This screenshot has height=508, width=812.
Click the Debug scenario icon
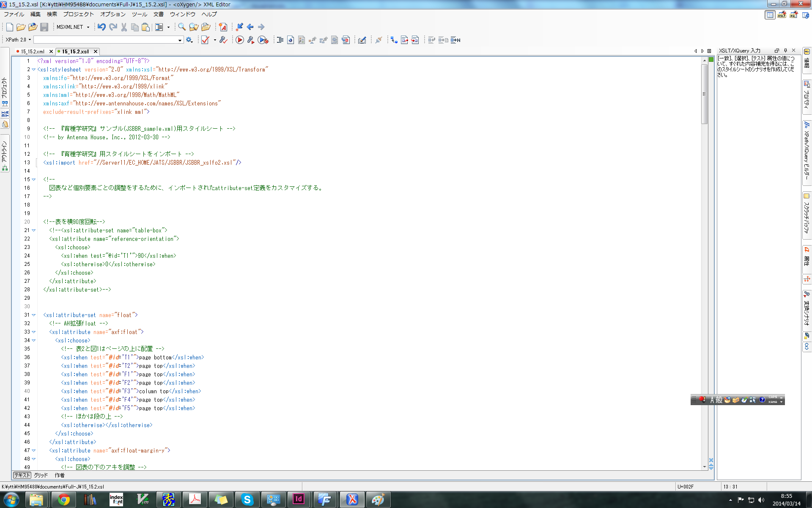[x=263, y=40]
